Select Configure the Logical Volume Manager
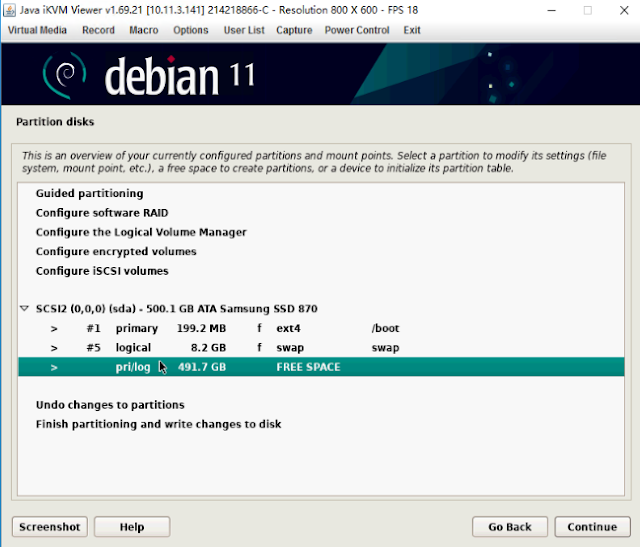The image size is (640, 547). (x=141, y=232)
